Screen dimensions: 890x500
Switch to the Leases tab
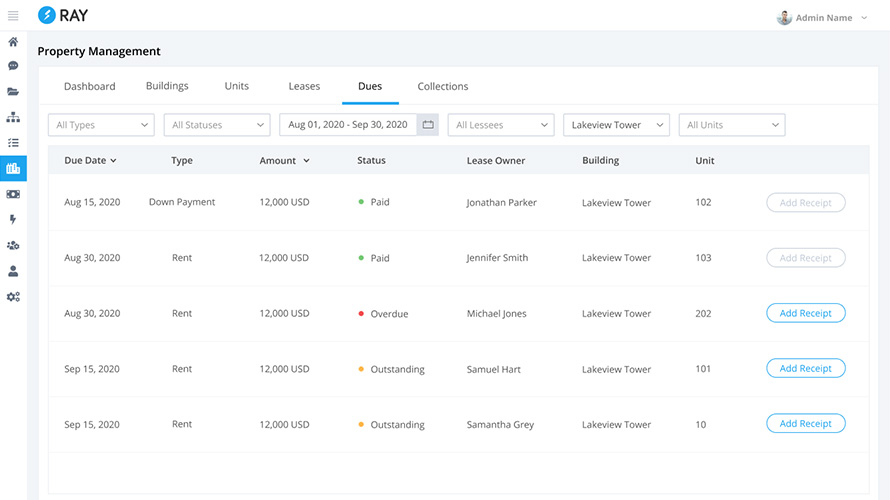[x=304, y=86]
